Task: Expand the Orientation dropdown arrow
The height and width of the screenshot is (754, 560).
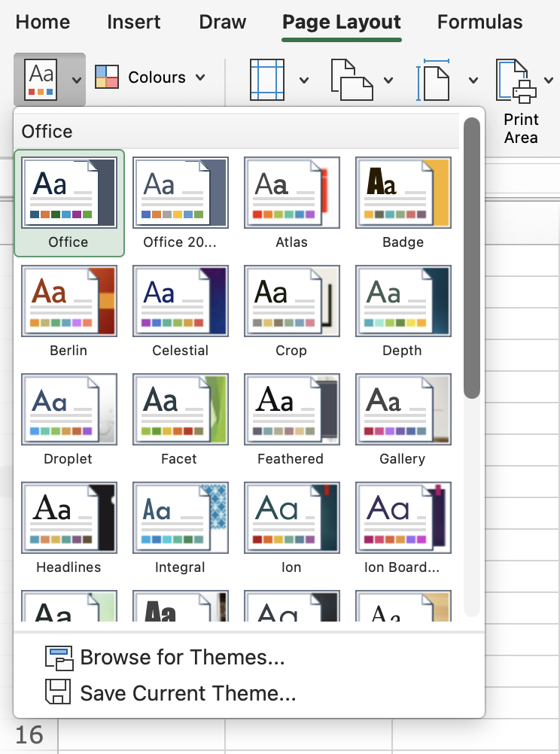Action: click(x=388, y=80)
